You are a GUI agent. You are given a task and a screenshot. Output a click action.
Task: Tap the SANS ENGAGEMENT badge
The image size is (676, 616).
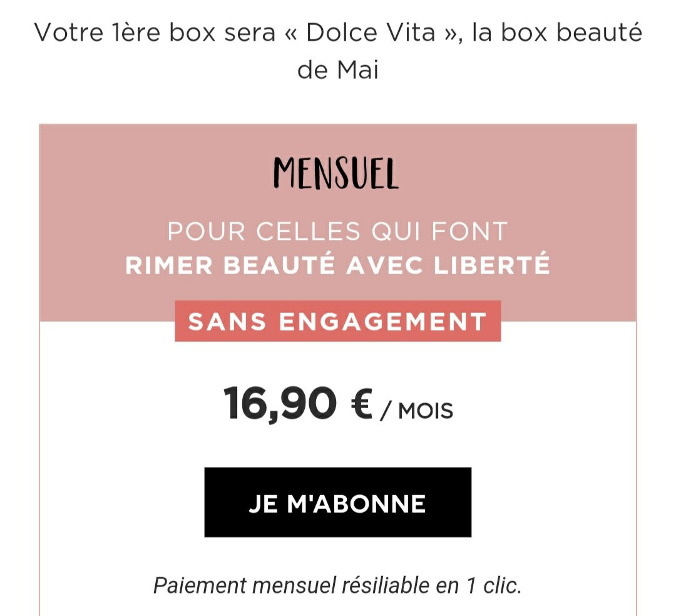coord(337,321)
